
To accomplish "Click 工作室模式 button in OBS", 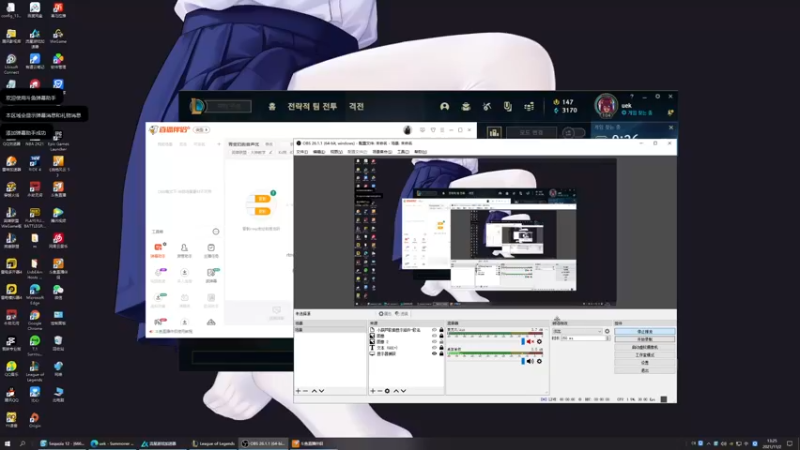I will point(645,355).
